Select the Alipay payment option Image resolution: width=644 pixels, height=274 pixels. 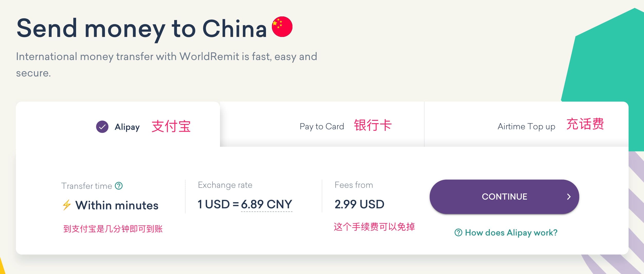[x=118, y=127]
